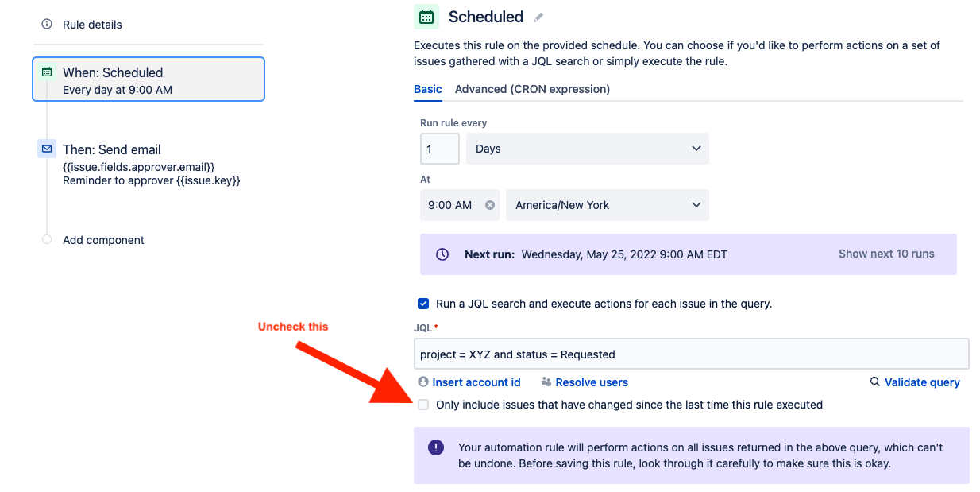
Task: Uncheck the Run a JQL search checkbox
Action: (x=422, y=303)
